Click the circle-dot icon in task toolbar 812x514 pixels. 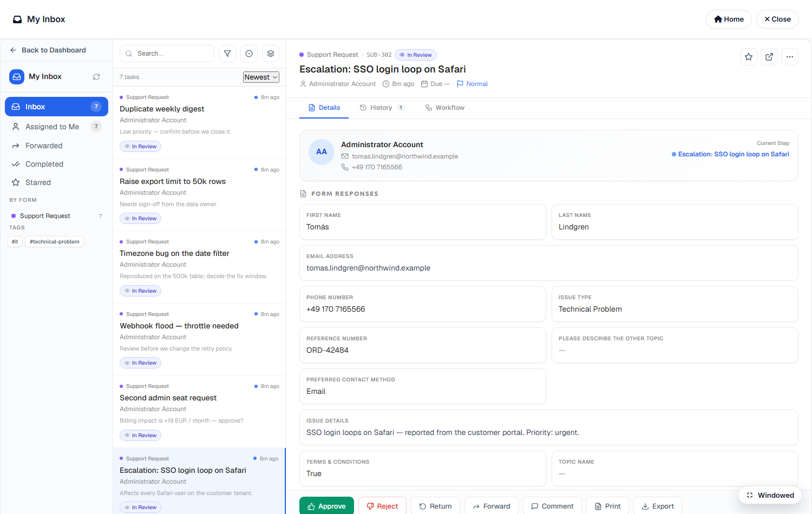coord(249,54)
